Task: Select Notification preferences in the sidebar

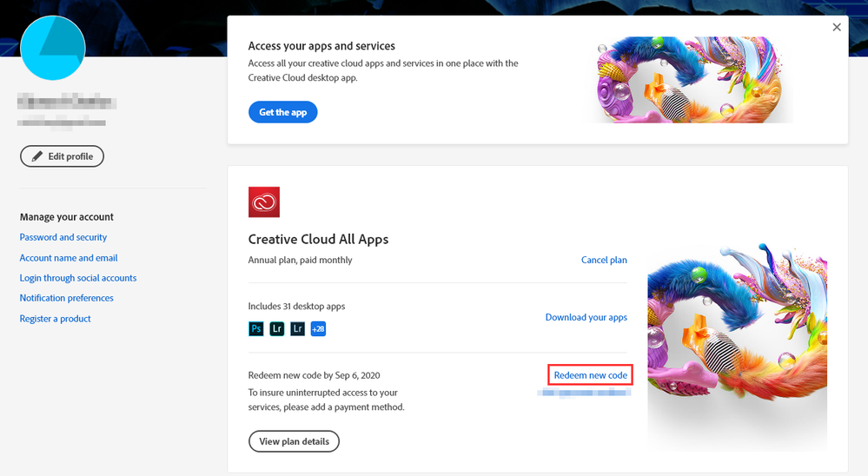Action: tap(67, 298)
